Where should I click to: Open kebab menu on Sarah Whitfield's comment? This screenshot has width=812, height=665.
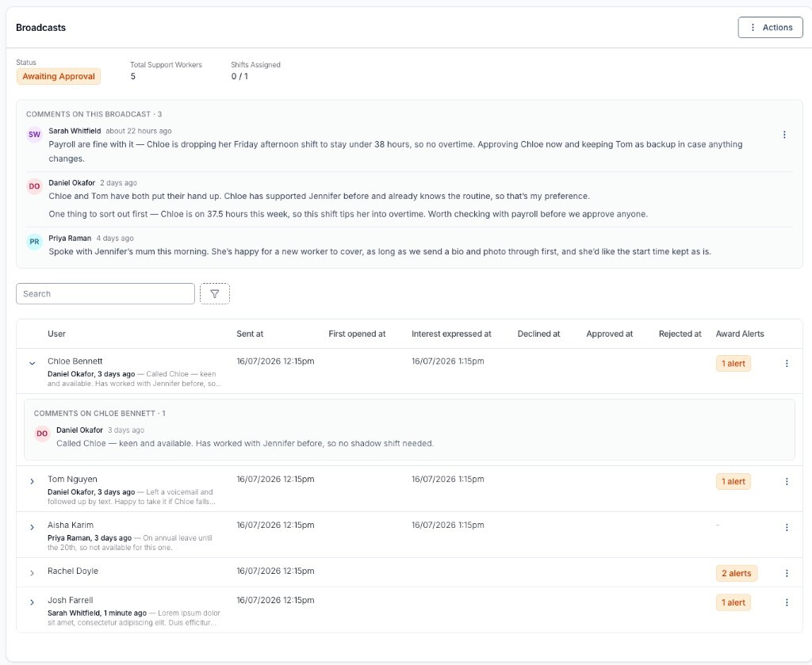coord(784,135)
